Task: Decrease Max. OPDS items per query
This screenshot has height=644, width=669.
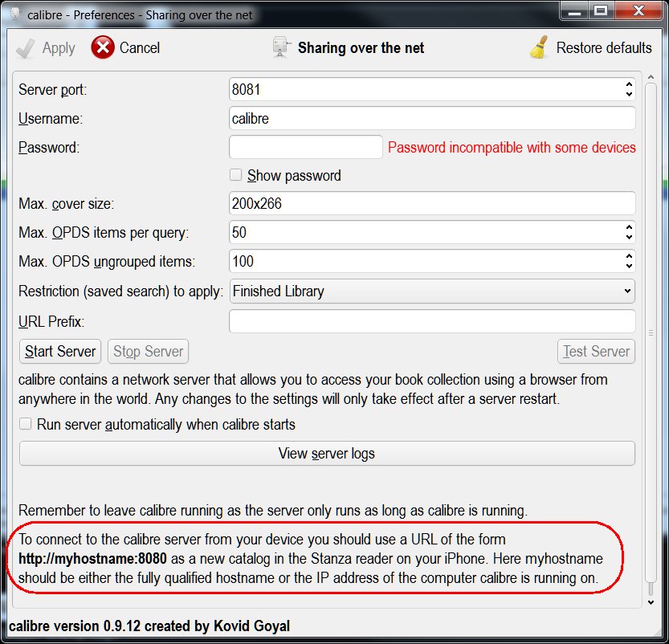Action: 629,237
